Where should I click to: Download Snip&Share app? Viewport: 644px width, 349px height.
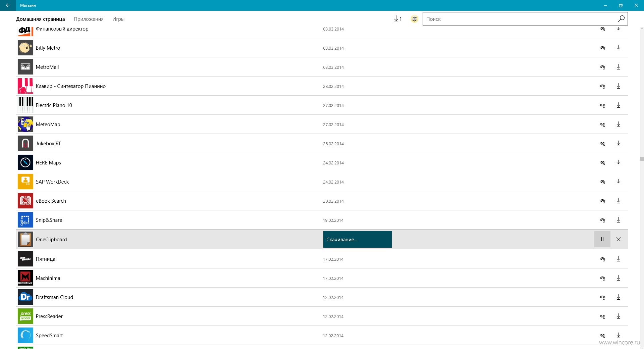618,220
